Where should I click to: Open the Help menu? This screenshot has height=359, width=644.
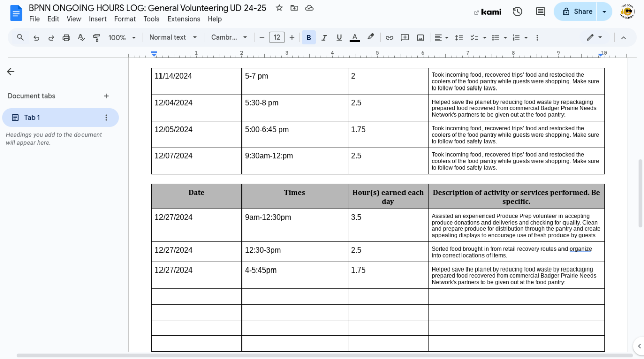pos(215,19)
